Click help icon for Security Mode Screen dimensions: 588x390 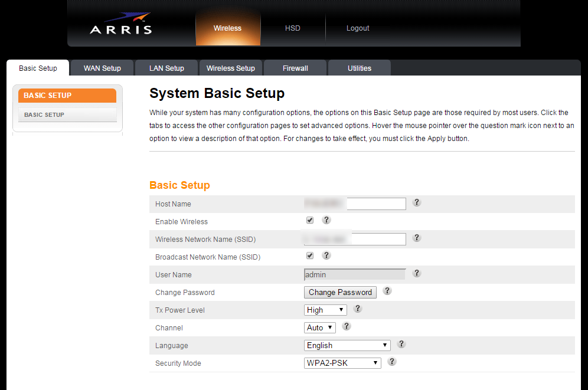[x=391, y=362]
